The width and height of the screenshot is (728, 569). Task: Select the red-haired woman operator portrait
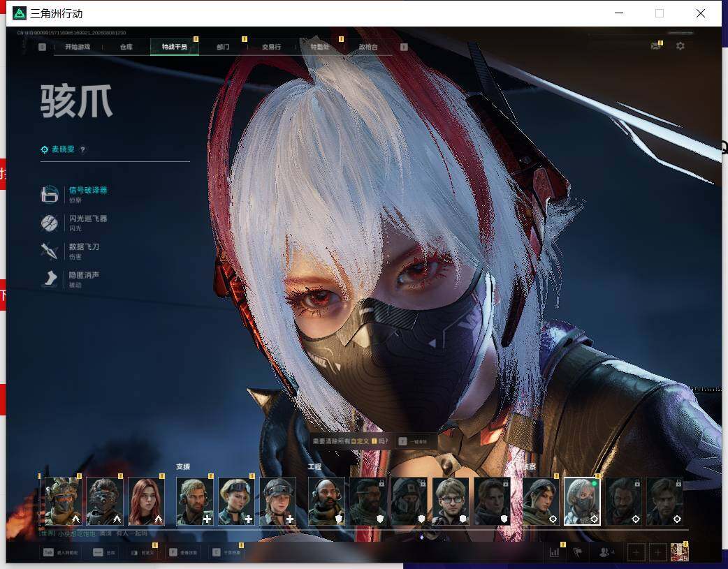[146, 501]
